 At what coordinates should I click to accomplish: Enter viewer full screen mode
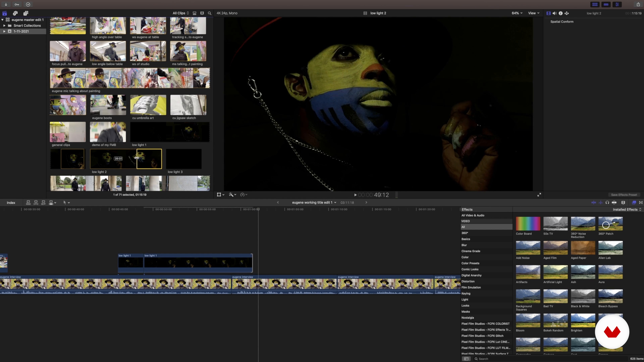(539, 195)
